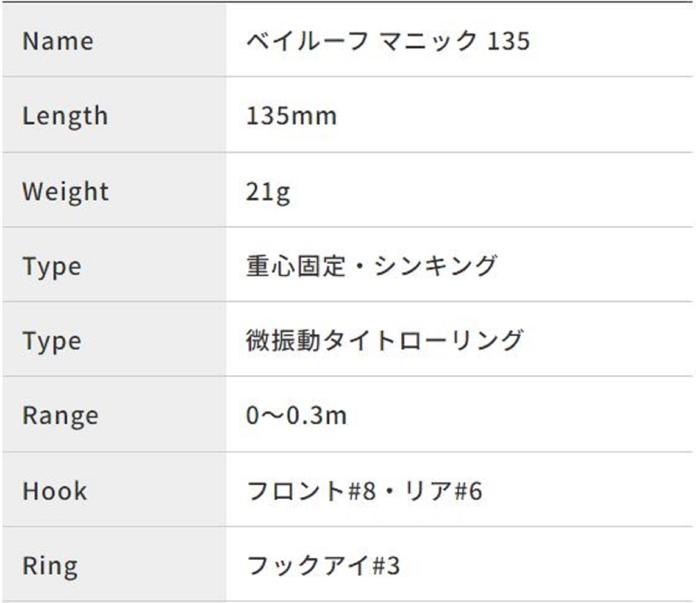Click the Range label cell
This screenshot has width=700, height=603.
(x=61, y=416)
